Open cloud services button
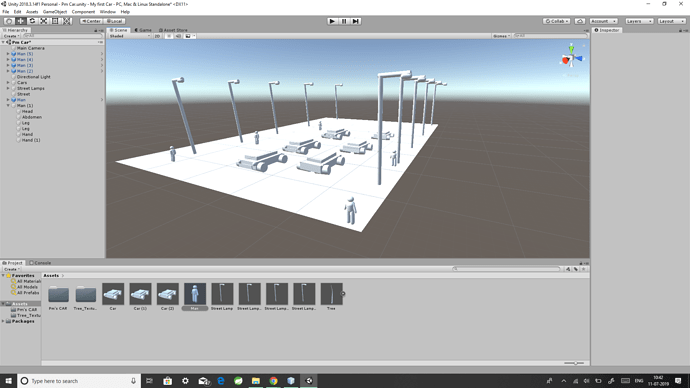Screen dimensions: 690x388 [580, 21]
